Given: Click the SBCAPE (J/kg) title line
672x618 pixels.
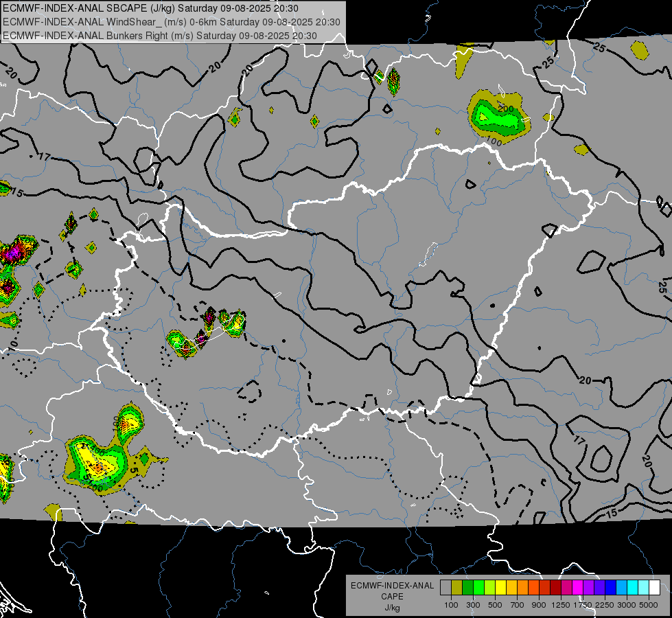Looking at the screenshot, I should (150, 8).
